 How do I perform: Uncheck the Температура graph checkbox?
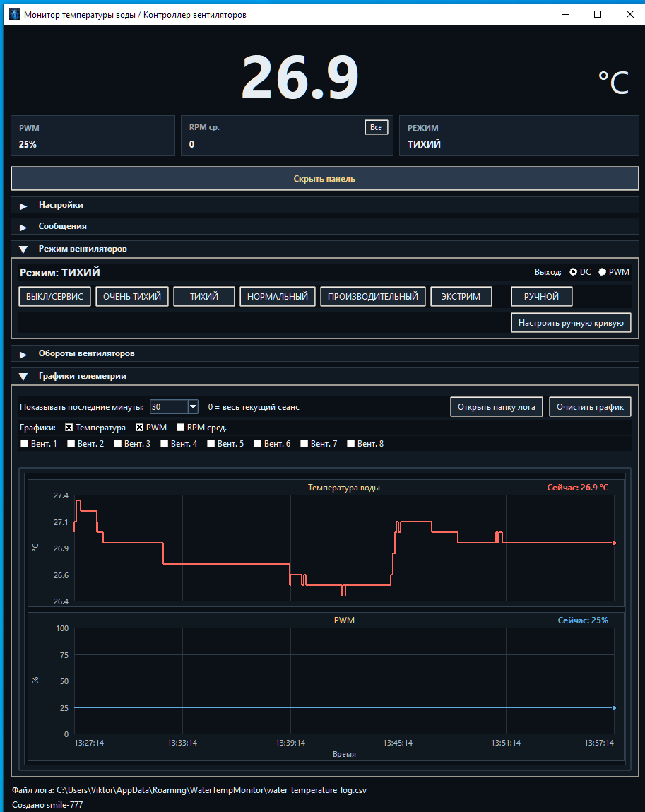pyautogui.click(x=69, y=428)
